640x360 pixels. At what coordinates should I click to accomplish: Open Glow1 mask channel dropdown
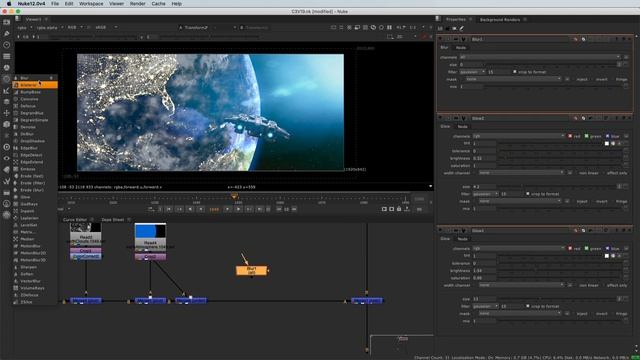click(520, 313)
